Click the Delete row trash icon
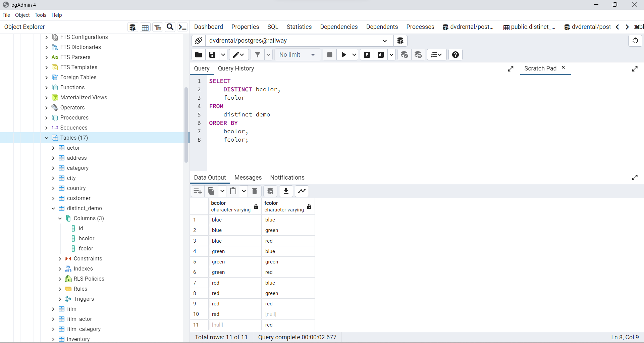 tap(255, 191)
